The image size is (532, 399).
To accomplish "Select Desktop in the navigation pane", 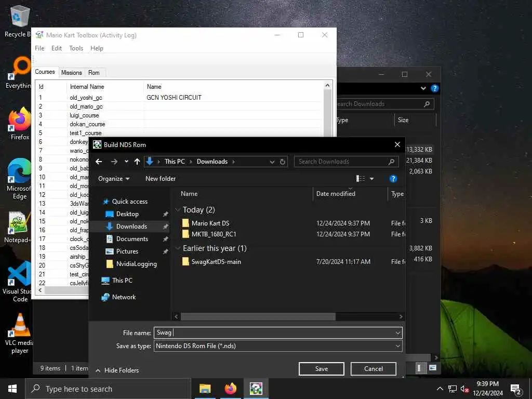I will point(127,214).
